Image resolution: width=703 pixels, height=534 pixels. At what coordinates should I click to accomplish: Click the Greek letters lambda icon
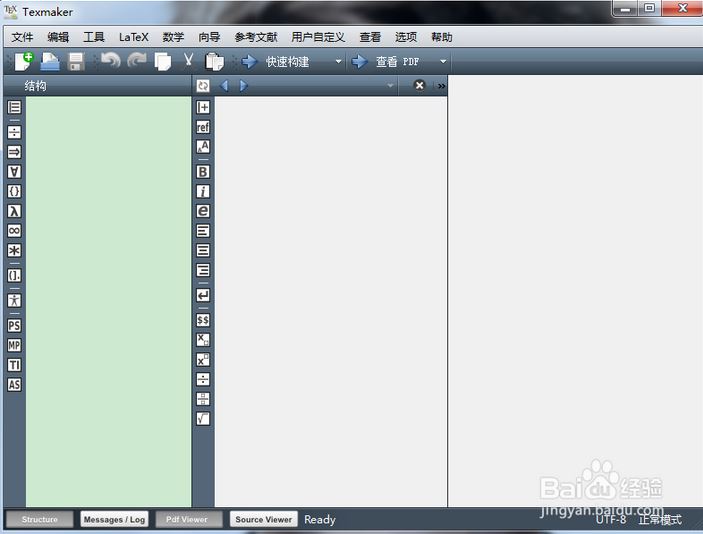(x=14, y=211)
